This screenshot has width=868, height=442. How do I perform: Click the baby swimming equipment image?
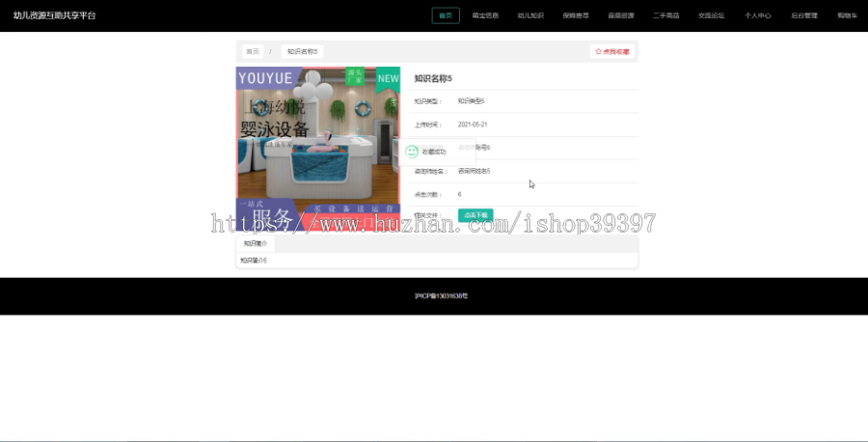[x=317, y=149]
